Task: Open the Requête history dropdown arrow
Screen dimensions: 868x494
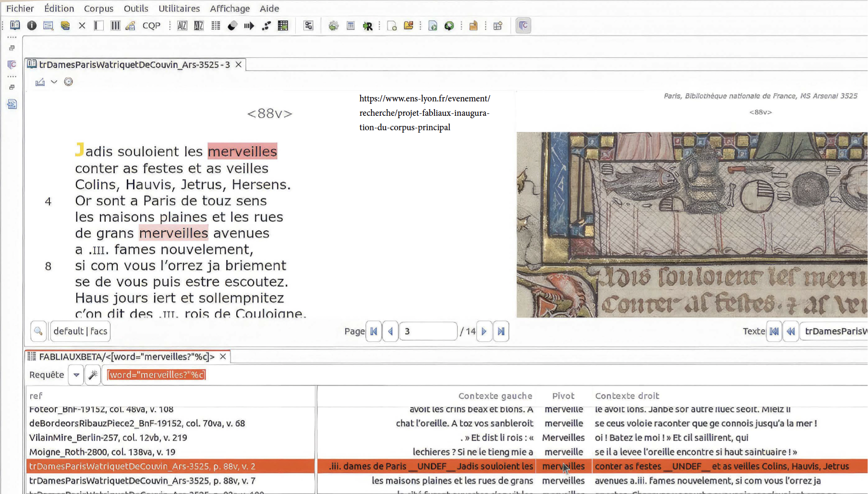Action: point(76,375)
